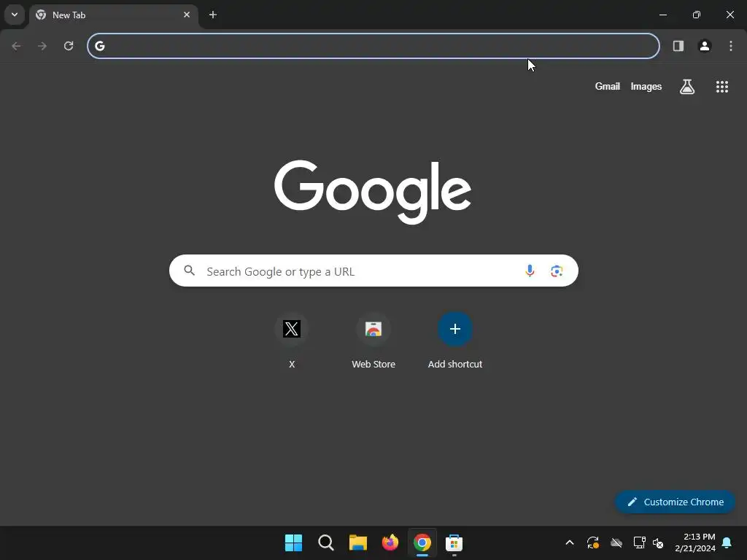Open Windows taskbar search

point(326,542)
